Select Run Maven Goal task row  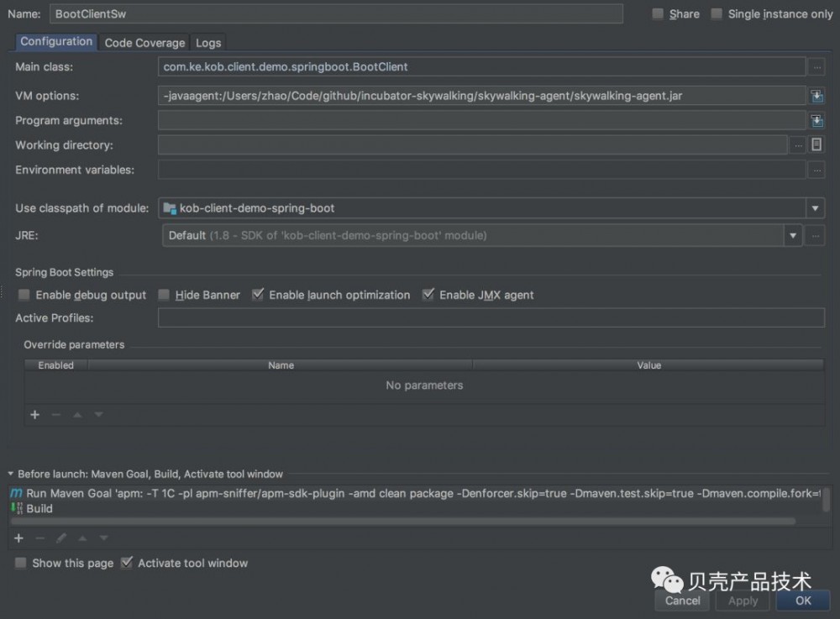click(x=415, y=493)
